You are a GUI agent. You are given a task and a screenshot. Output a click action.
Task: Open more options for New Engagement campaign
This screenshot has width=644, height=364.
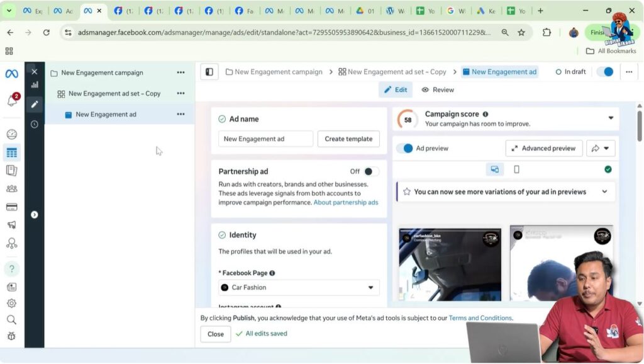pyautogui.click(x=180, y=72)
